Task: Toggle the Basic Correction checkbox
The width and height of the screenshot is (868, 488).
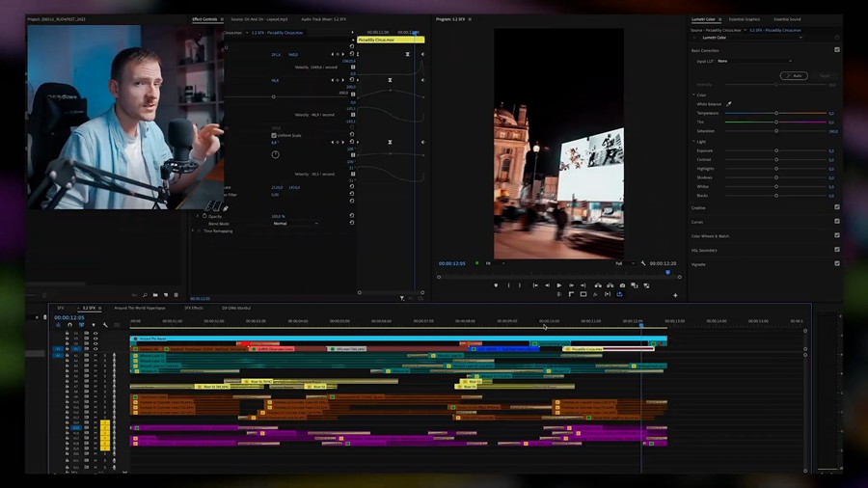Action: point(836,49)
